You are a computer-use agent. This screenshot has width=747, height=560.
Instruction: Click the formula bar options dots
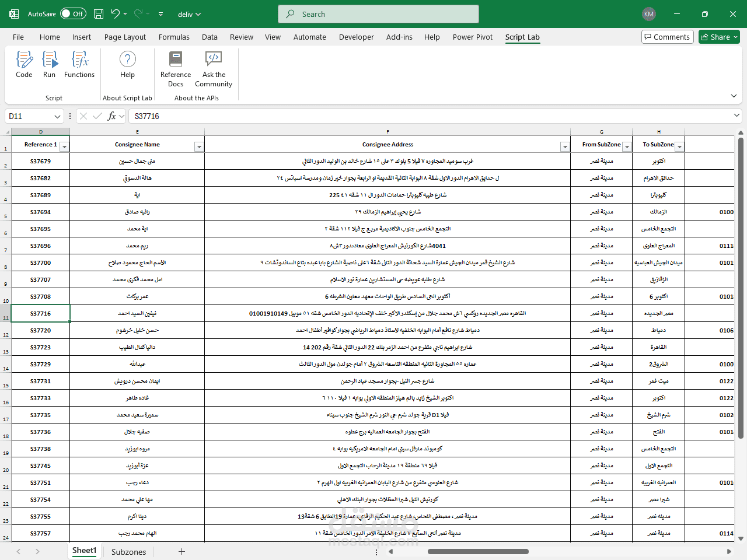[70, 116]
